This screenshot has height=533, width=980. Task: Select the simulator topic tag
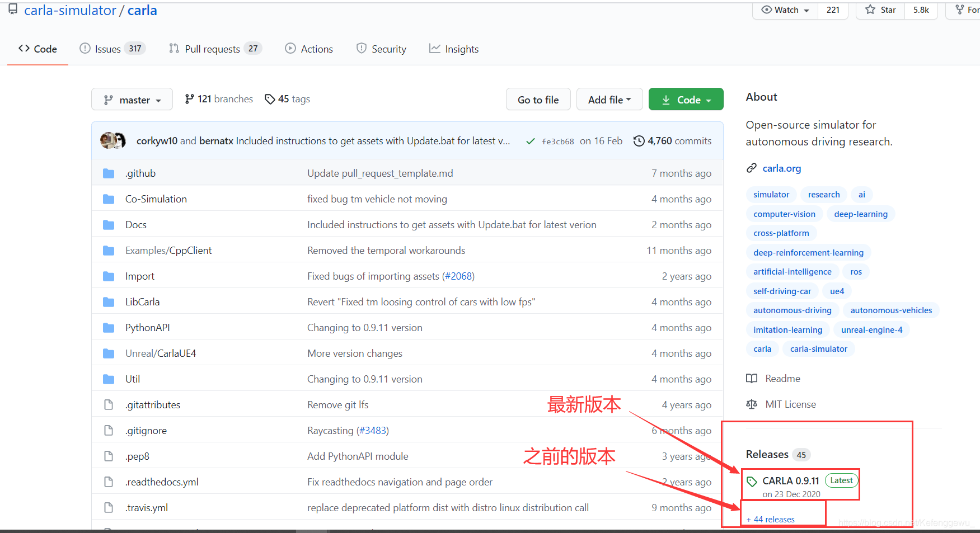coord(771,195)
